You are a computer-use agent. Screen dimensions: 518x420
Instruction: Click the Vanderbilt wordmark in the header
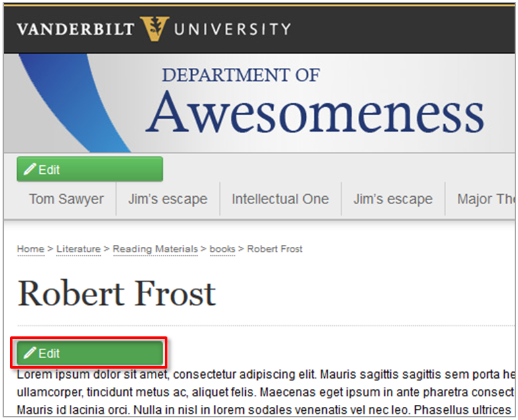coord(75,29)
